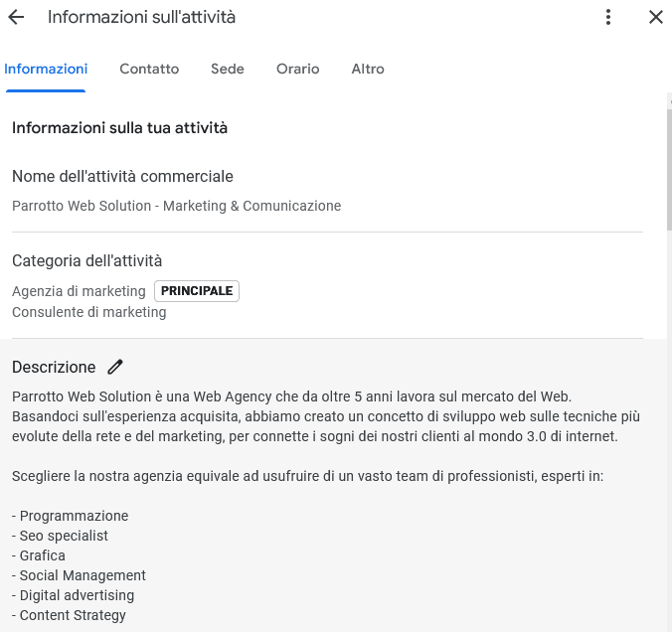The height and width of the screenshot is (632, 672).
Task: Close the business info dialog
Action: tap(656, 17)
